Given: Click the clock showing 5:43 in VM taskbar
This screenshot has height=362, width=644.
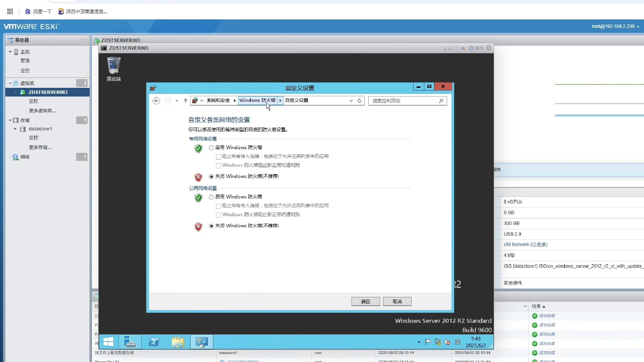Looking at the screenshot, I should pyautogui.click(x=476, y=342).
